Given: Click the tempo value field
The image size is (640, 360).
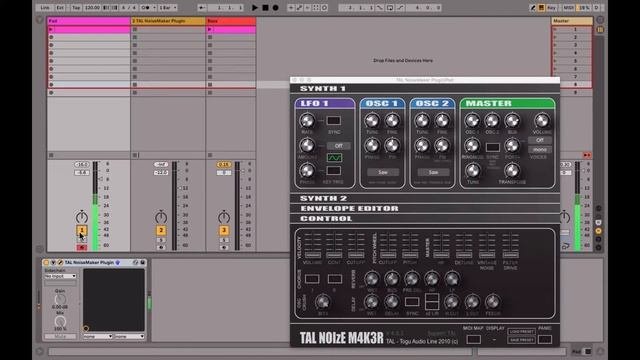Looking at the screenshot, I should (92, 7).
